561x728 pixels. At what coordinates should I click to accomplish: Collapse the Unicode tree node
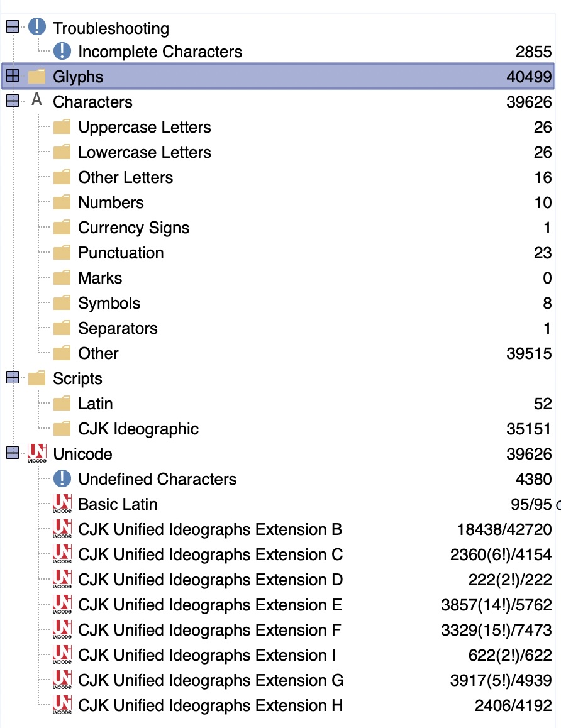coord(13,453)
